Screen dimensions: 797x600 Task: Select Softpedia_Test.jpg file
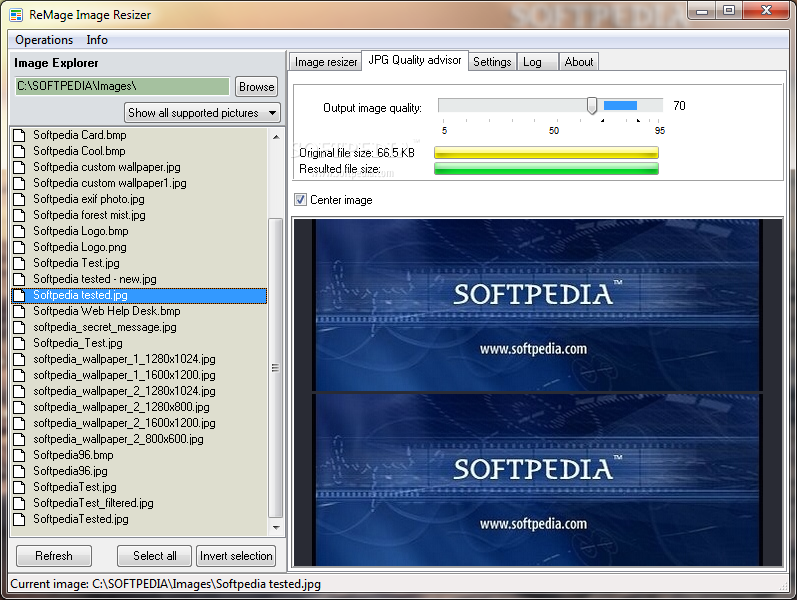pyautogui.click(x=78, y=343)
